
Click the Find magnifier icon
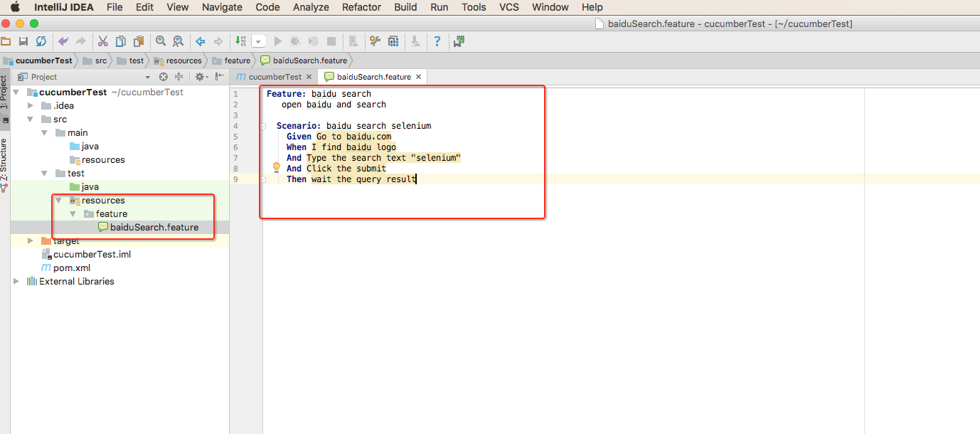pyautogui.click(x=161, y=41)
